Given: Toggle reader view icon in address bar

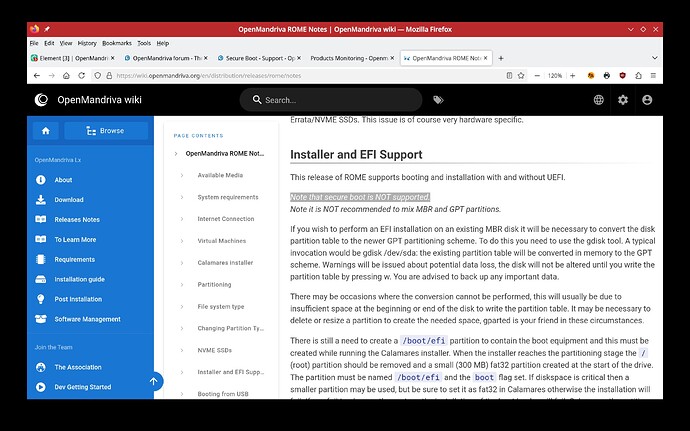Looking at the screenshot, I should click(x=509, y=76).
